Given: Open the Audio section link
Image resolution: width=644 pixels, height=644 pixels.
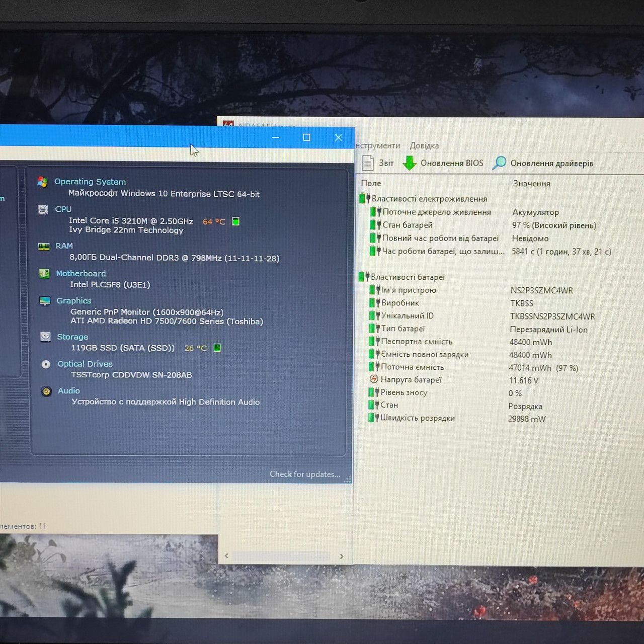Looking at the screenshot, I should [69, 391].
